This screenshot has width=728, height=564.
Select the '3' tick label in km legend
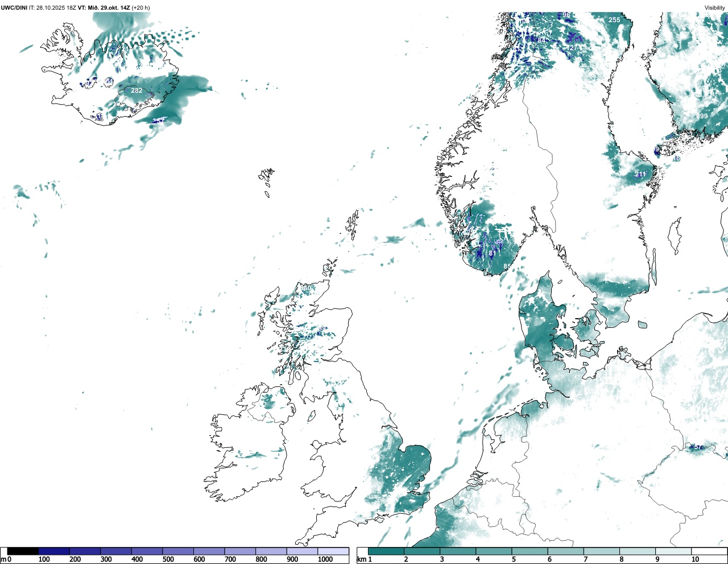tap(442, 559)
